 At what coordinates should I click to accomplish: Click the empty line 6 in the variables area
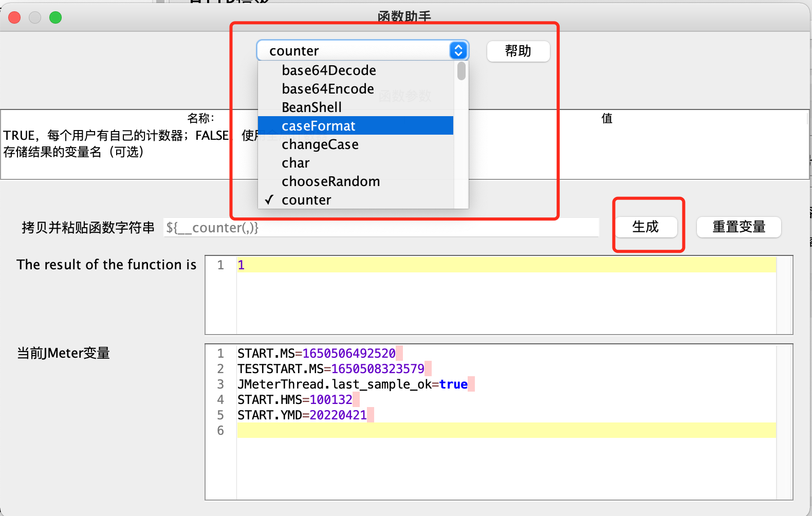pyautogui.click(x=506, y=430)
